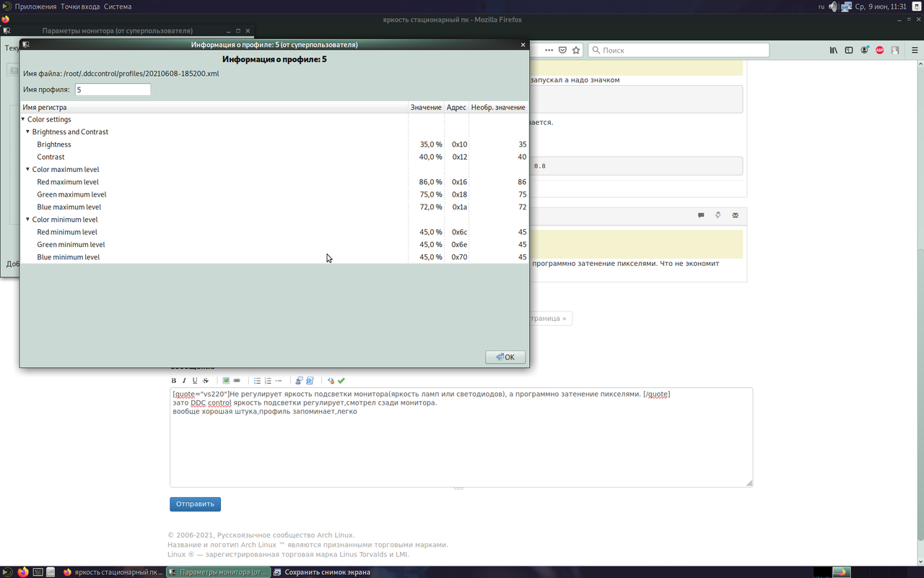Toggle strikethrough formatting in forum editor
The image size is (924, 578).
point(206,381)
